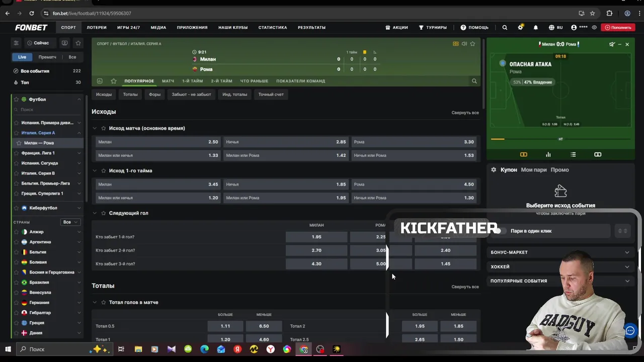Open the Греция. Суперлига 1 league row

point(48,194)
